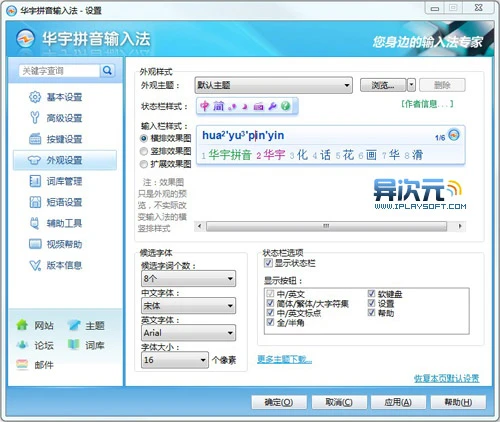Open 短语设置 icon
The height and width of the screenshot is (422, 500).
tap(35, 202)
